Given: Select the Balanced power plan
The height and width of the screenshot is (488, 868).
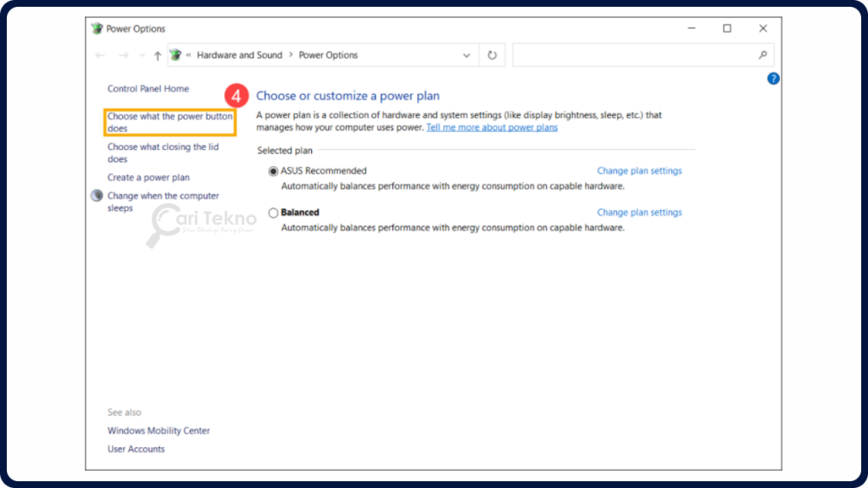Looking at the screenshot, I should pyautogui.click(x=273, y=212).
